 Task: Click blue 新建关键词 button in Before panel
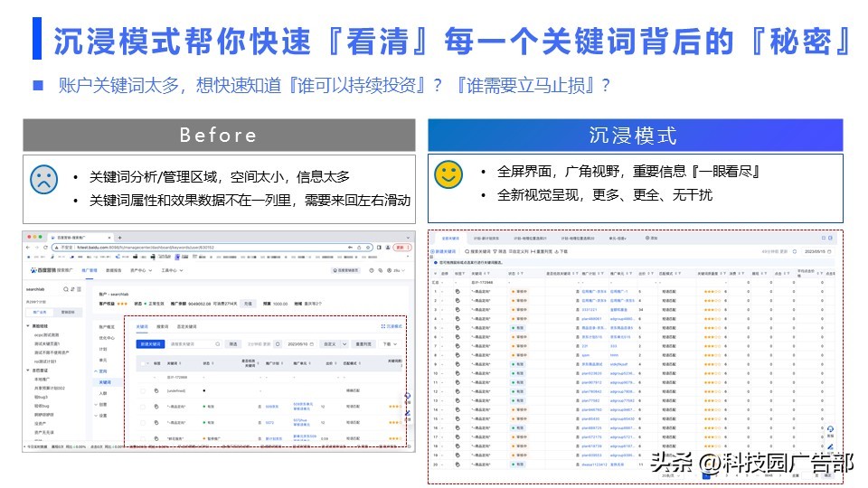(x=150, y=343)
